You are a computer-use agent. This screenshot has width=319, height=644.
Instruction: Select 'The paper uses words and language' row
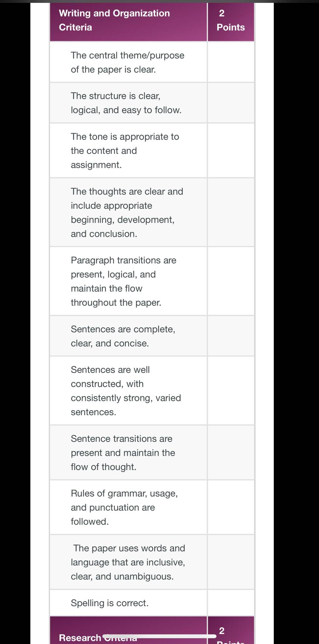(128, 562)
